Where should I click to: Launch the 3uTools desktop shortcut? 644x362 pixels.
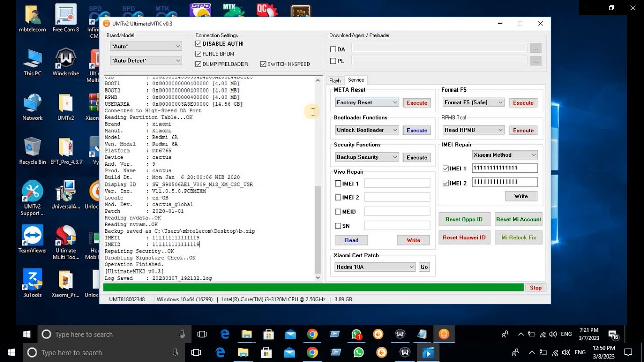coord(32,284)
